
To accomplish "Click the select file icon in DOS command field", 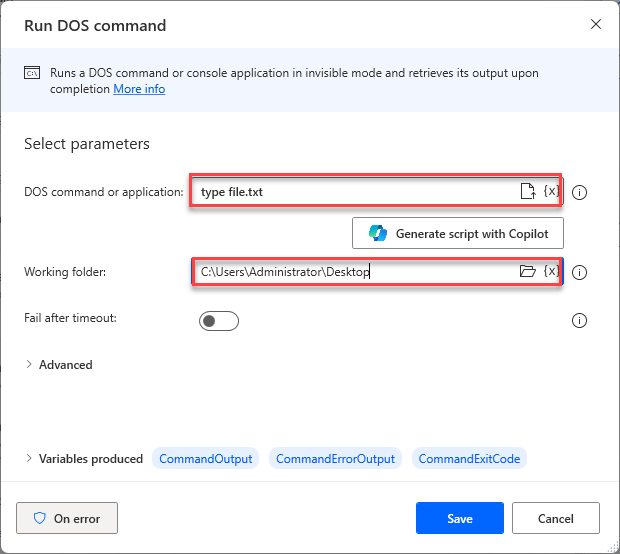I will click(528, 191).
